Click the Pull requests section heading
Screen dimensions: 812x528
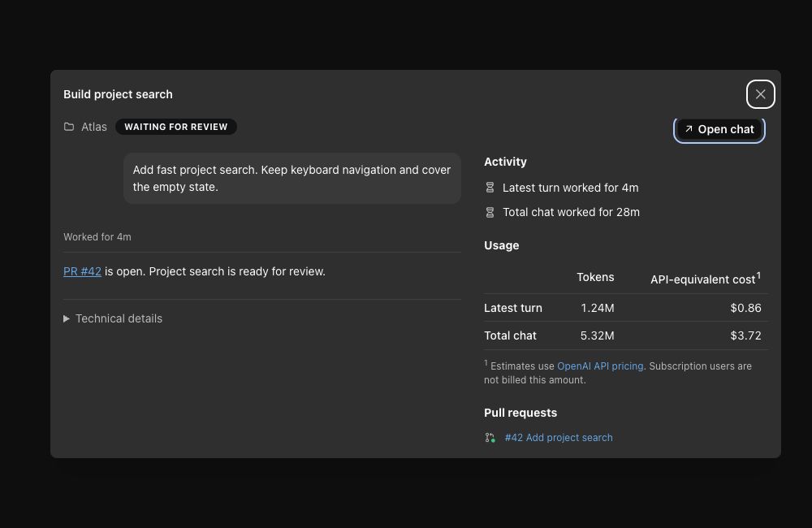520,413
